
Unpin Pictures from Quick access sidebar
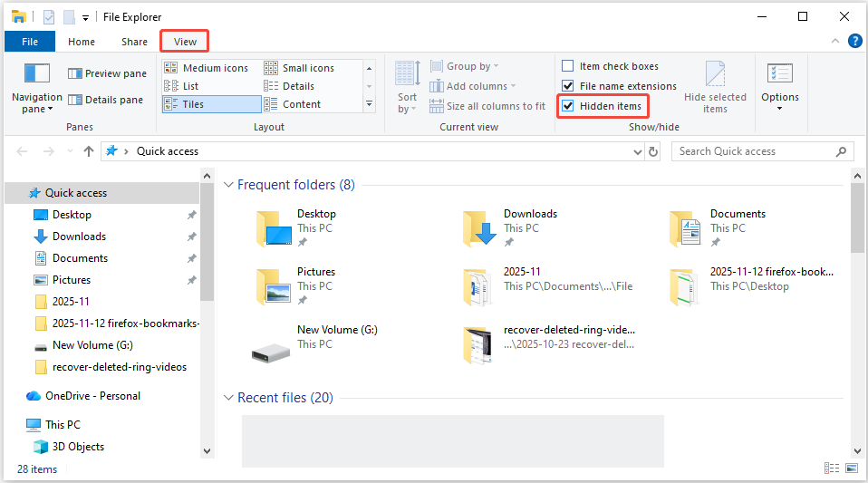(x=191, y=280)
